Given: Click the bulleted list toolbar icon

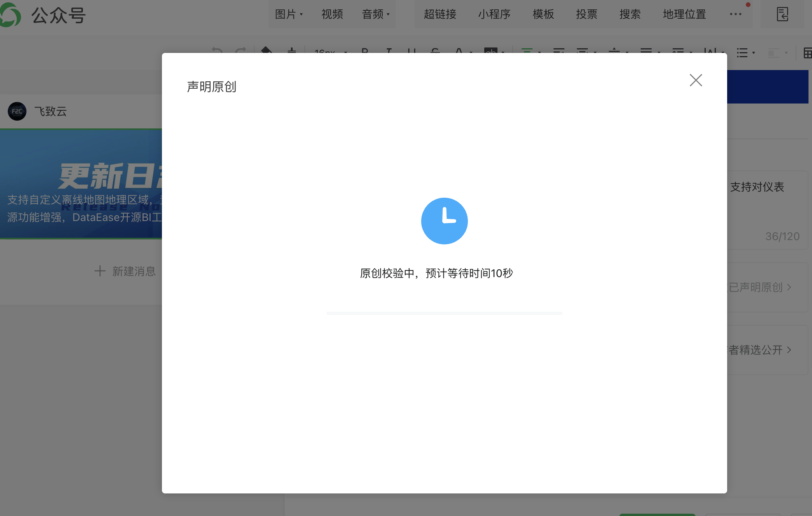Looking at the screenshot, I should [743, 53].
